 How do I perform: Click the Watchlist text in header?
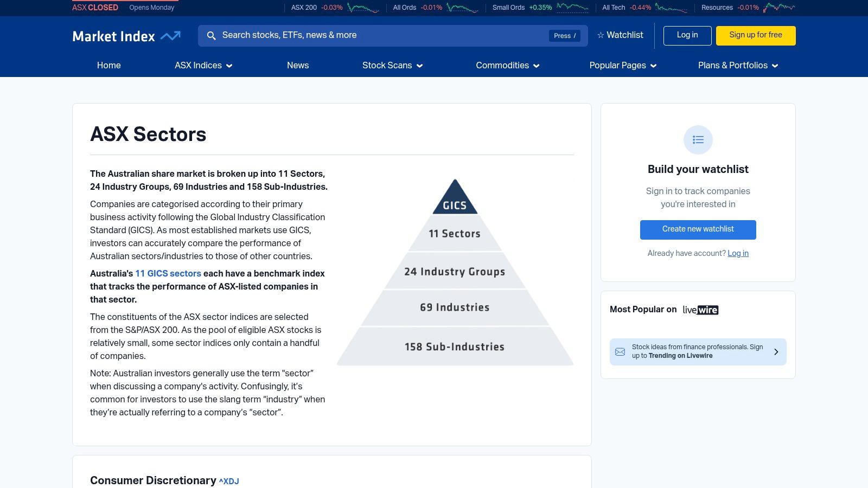point(625,35)
